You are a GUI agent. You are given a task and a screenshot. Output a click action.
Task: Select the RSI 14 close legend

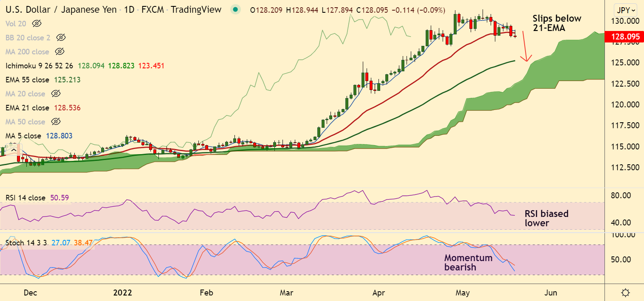point(25,197)
